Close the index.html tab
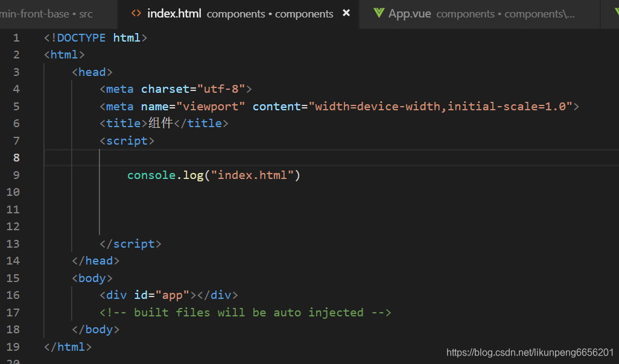The height and width of the screenshot is (364, 619). click(346, 13)
